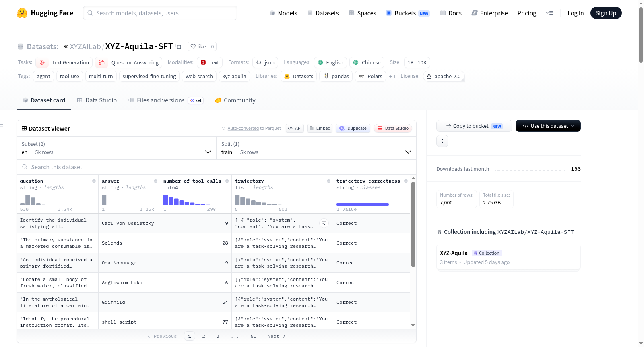Click the Question Answering task tag
Image resolution: width=644 pixels, height=347 pixels.
click(129, 62)
